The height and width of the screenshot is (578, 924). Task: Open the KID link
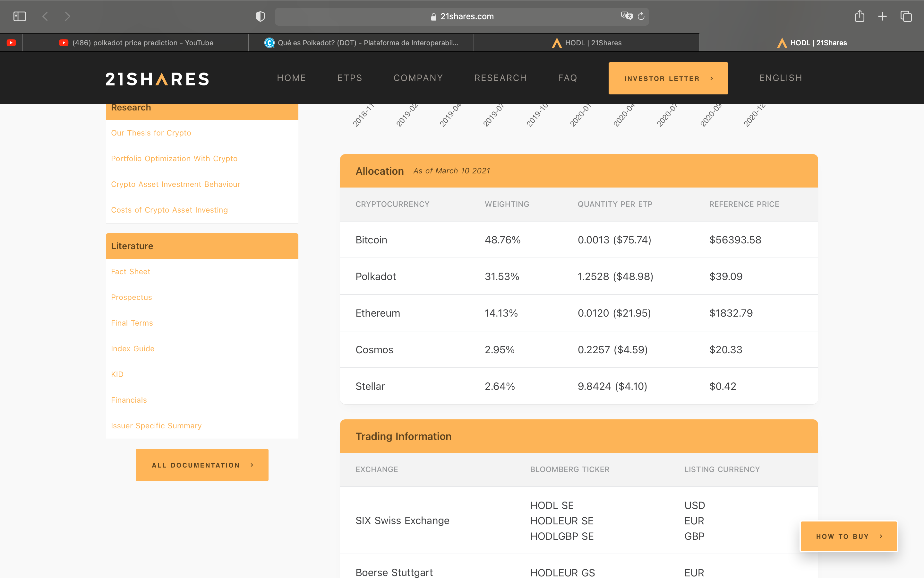(x=117, y=374)
